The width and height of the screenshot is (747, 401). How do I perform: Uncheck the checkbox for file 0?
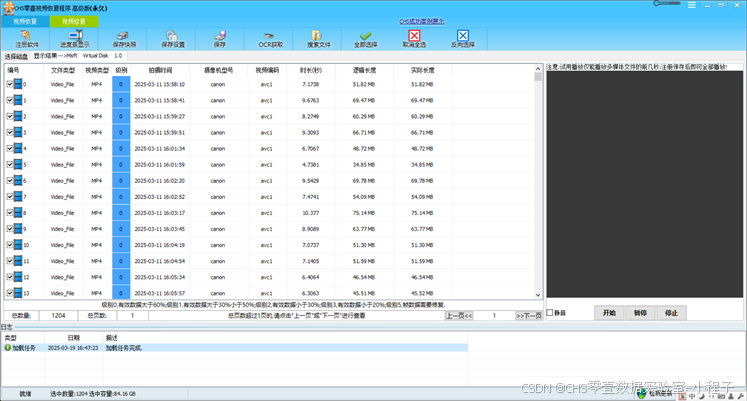10,84
